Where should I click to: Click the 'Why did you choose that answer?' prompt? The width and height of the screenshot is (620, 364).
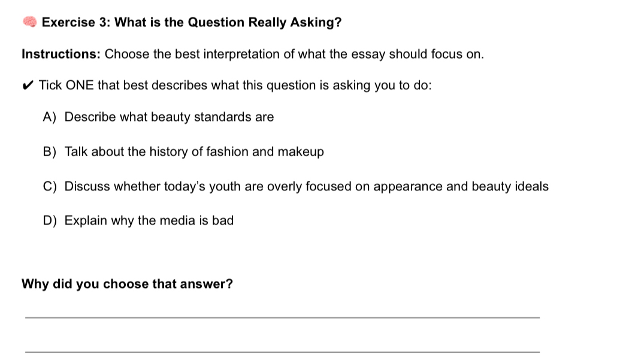(127, 284)
